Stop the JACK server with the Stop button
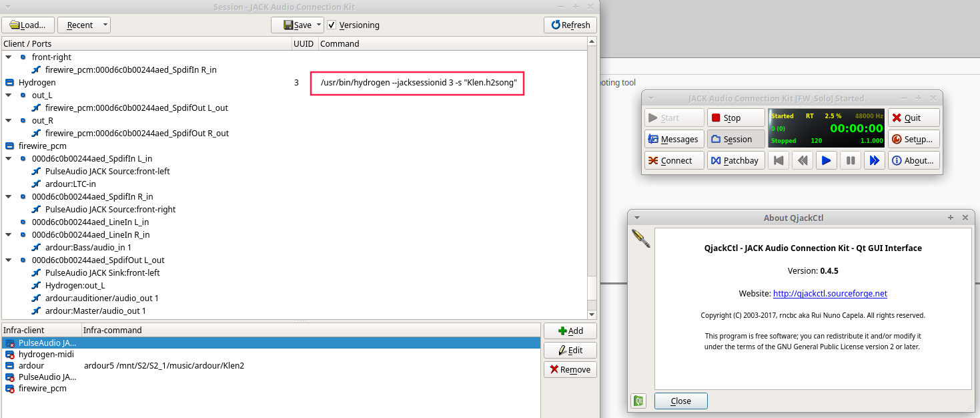Viewport: 980px width, 418px height. (737, 118)
